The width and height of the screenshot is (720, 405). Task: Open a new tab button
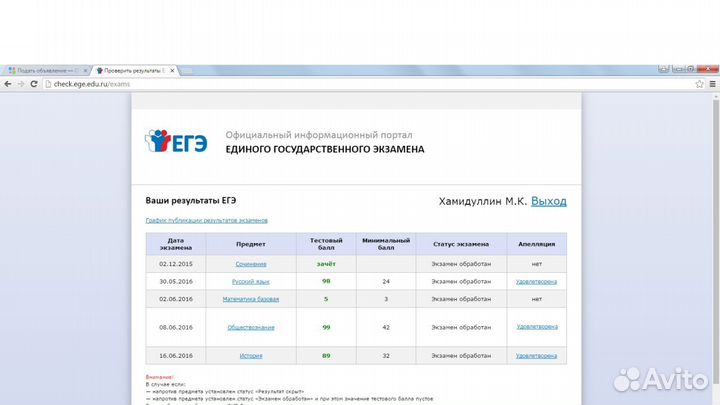[186, 71]
